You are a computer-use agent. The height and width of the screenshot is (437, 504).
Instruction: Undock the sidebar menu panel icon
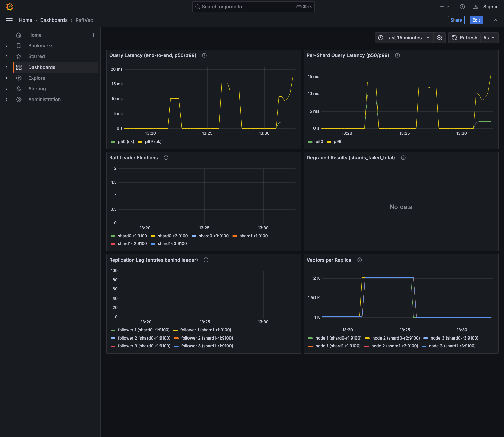94,35
